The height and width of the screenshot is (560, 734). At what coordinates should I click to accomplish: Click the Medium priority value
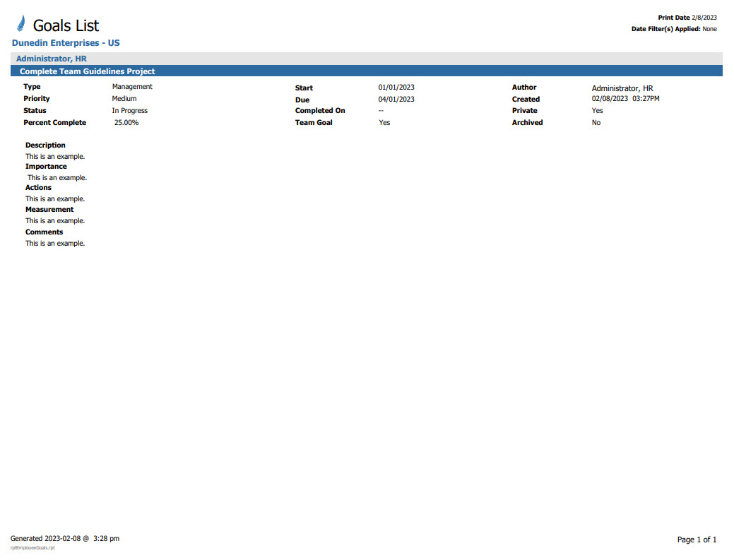click(x=124, y=99)
